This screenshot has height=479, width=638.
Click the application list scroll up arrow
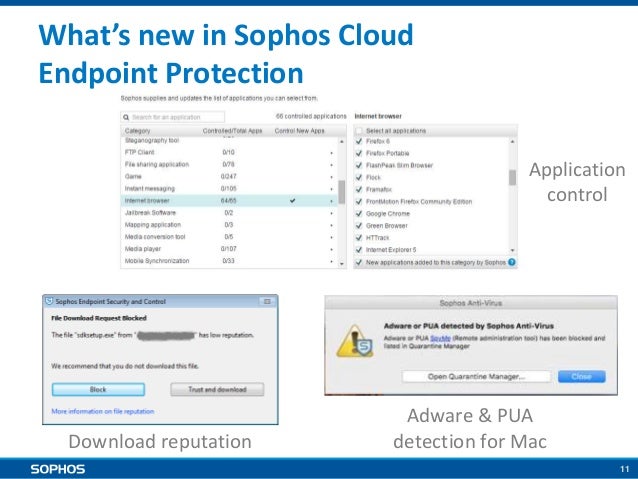tap(512, 142)
